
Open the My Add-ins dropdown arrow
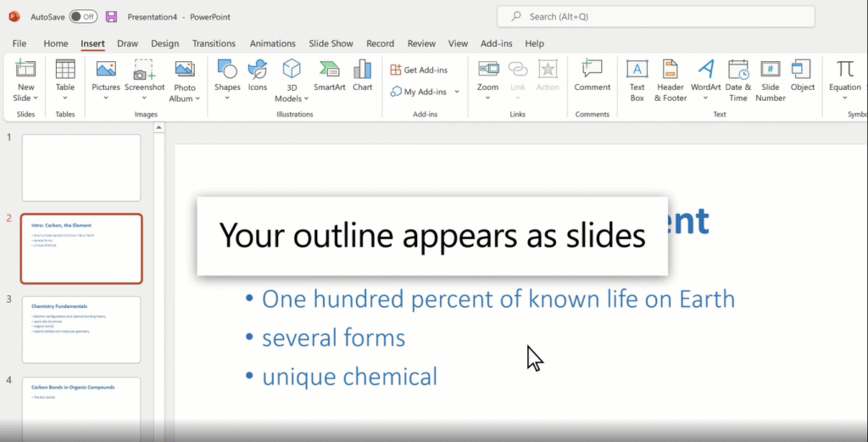click(x=457, y=92)
